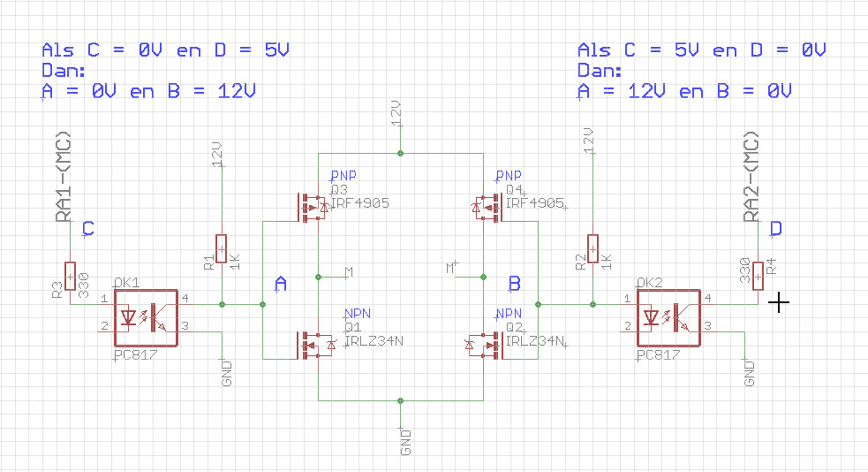Screen dimensions: 868x472
Task: Select the Q2 IRLZ34N MOSFET symbol
Action: tap(485, 345)
